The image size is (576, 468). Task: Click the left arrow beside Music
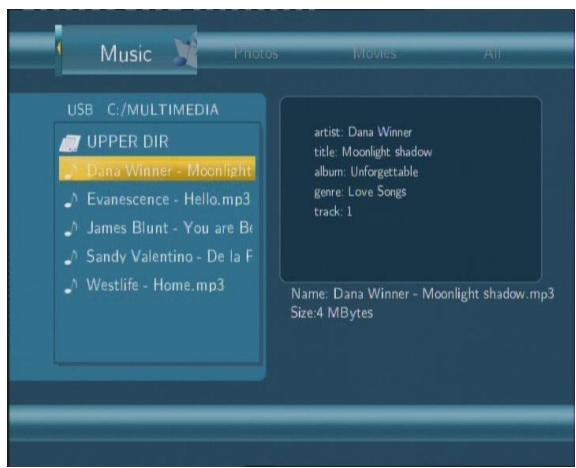(x=58, y=48)
